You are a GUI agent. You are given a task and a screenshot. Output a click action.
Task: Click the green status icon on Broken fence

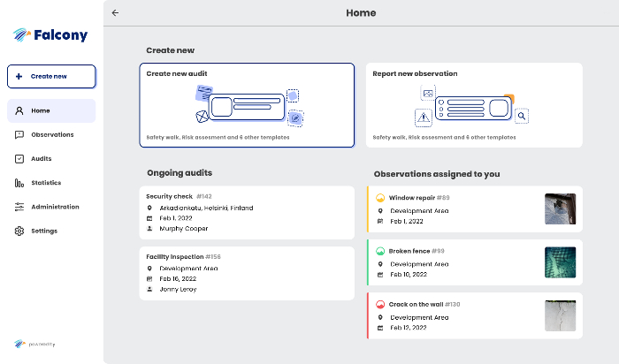380,251
